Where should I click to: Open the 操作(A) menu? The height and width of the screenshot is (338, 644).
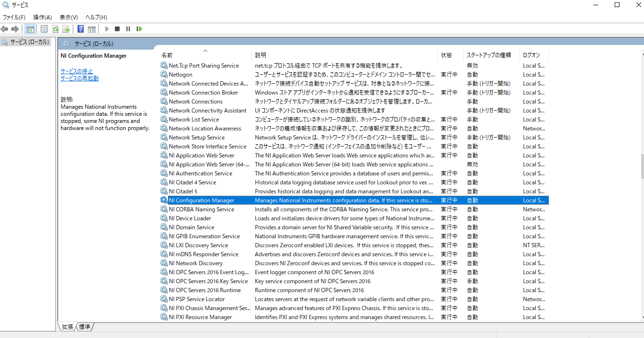point(43,17)
